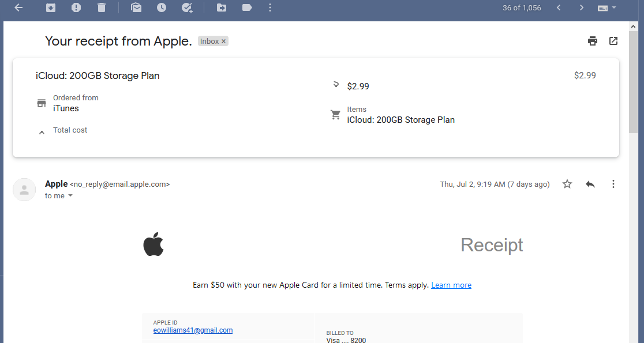This screenshot has height=343, width=644.
Task: Report this email as spam
Action: [x=76, y=7]
